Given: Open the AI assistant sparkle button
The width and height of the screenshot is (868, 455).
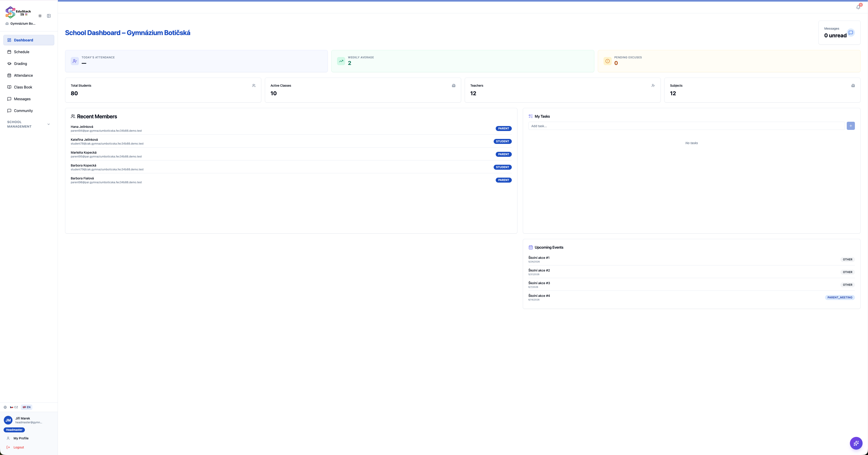Looking at the screenshot, I should (x=856, y=443).
